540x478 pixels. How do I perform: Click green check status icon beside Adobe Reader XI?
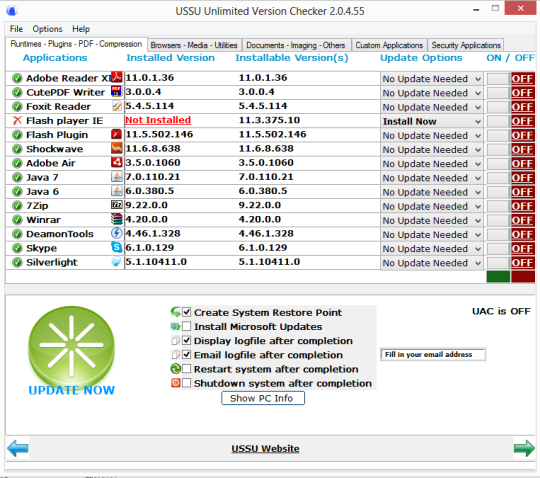17,78
